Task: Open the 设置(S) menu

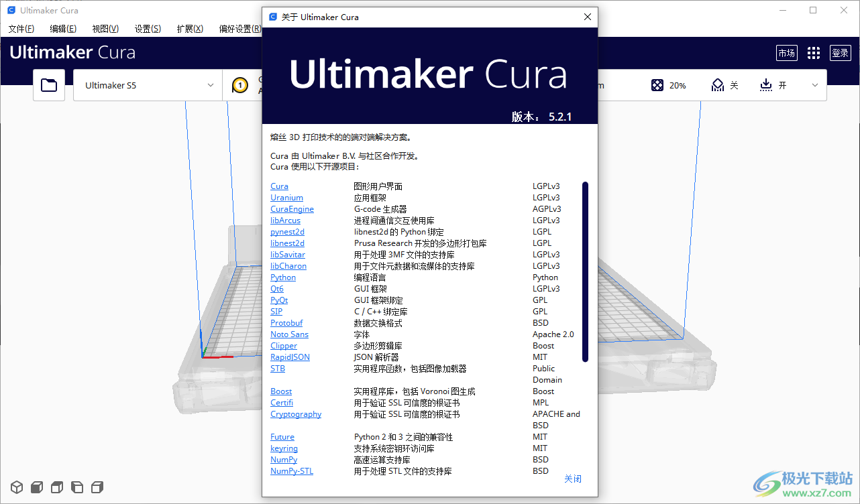Action: coord(148,29)
